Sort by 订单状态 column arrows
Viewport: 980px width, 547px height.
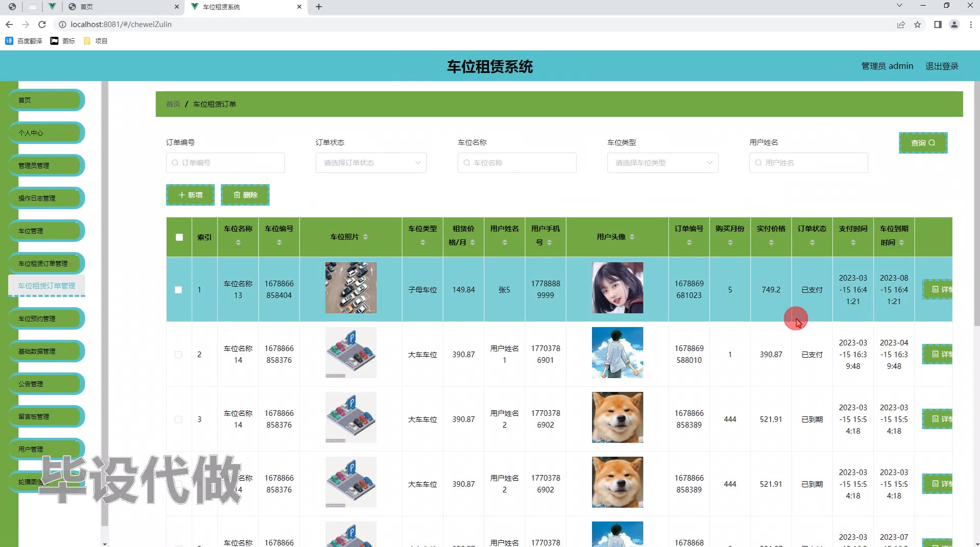click(x=812, y=243)
